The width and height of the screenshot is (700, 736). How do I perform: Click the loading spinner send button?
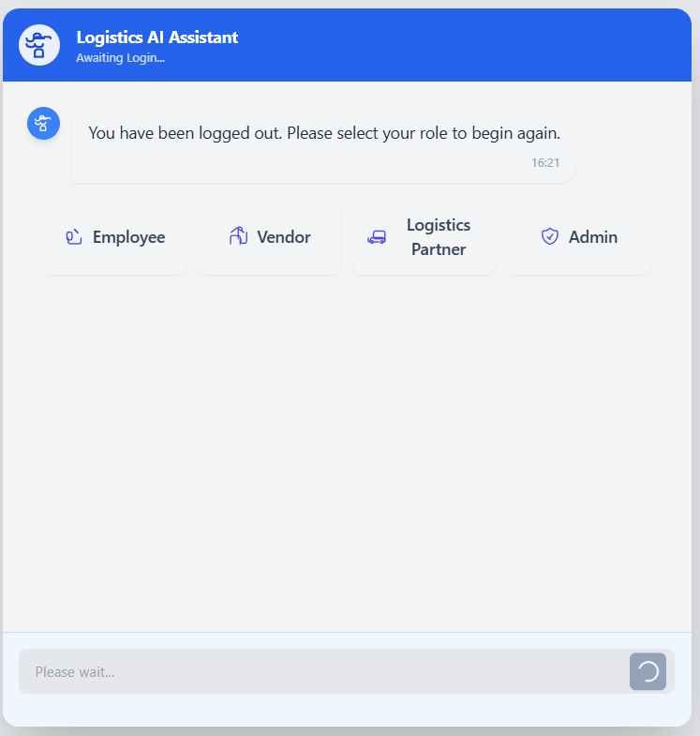(x=648, y=671)
